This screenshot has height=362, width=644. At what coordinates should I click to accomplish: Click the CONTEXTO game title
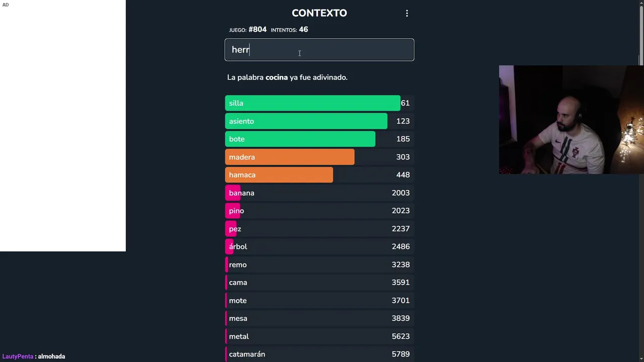pos(319,13)
